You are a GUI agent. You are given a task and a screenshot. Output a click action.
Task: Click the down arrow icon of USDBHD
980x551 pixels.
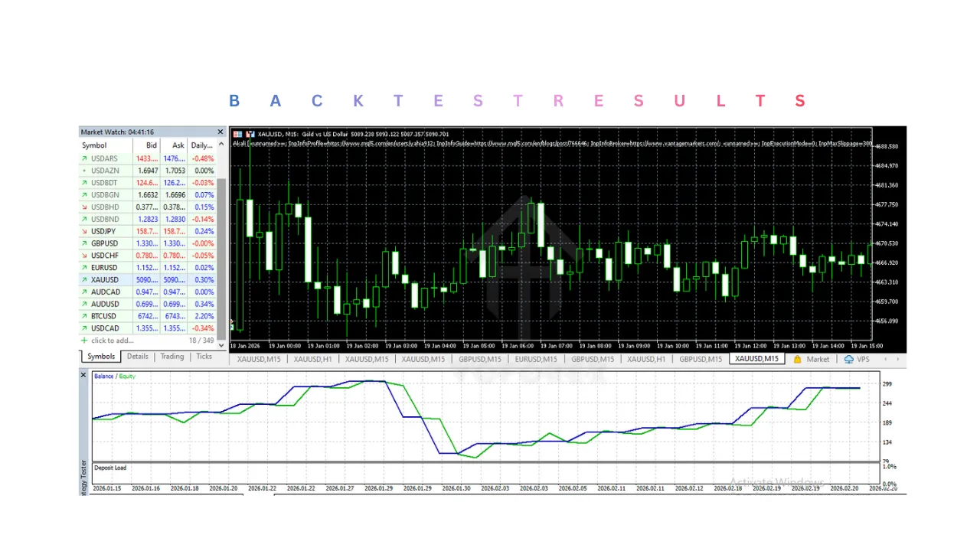click(84, 207)
